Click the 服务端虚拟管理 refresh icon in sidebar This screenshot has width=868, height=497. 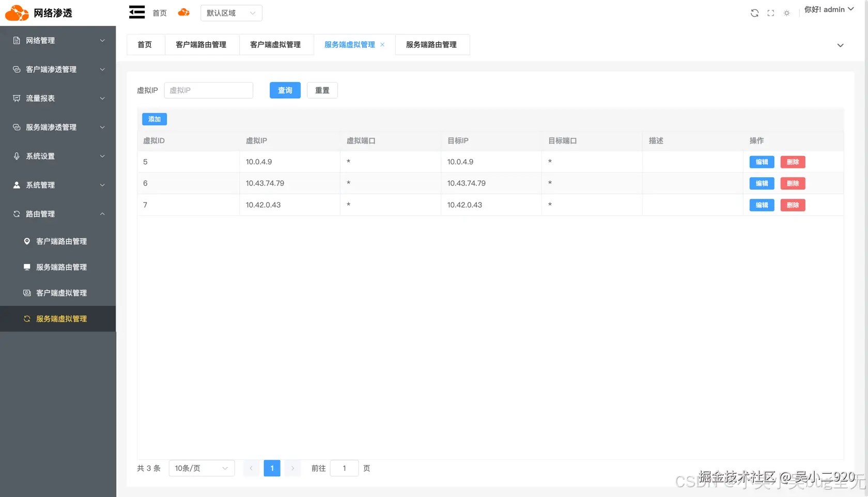tap(26, 319)
